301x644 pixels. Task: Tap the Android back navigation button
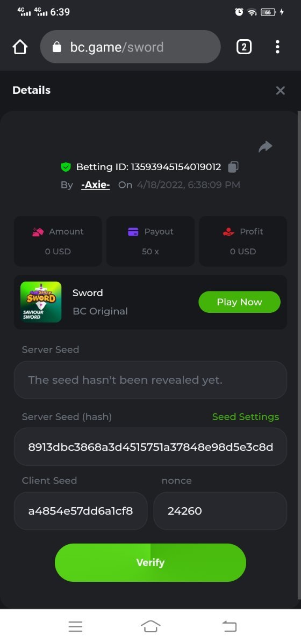tap(229, 626)
